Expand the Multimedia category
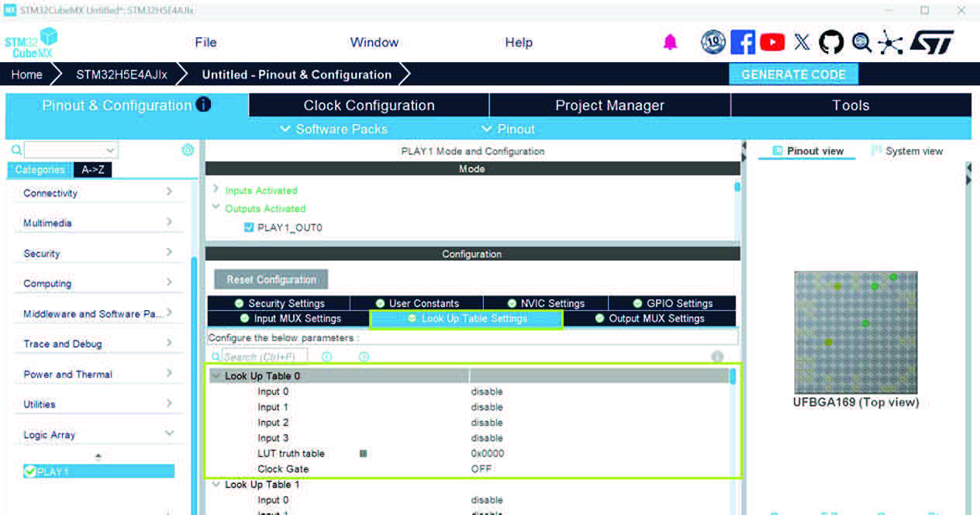Screen dimensions: 980x515 point(169,222)
